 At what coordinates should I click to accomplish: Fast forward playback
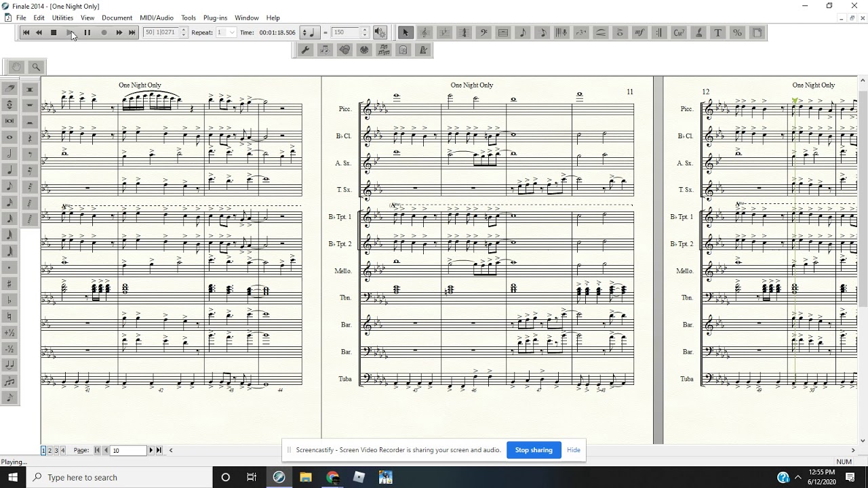click(x=119, y=33)
